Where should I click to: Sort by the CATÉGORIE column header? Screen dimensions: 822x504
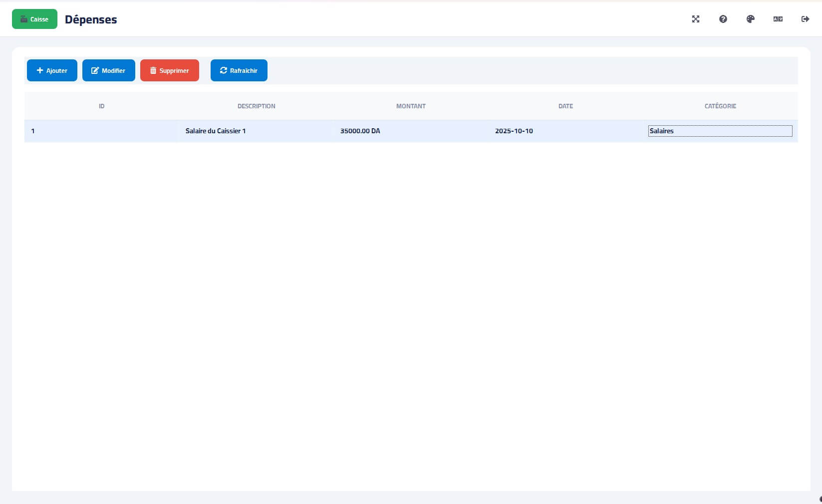pyautogui.click(x=720, y=106)
